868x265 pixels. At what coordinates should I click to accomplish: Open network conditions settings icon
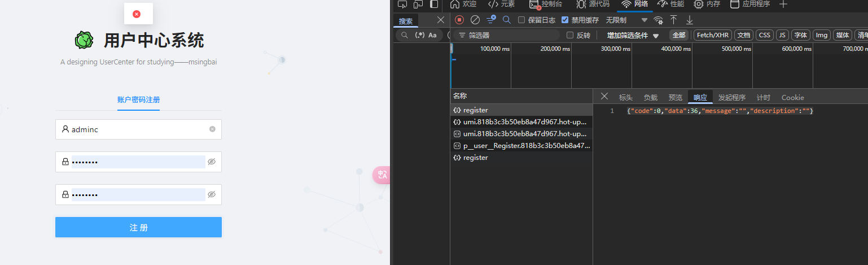(x=658, y=20)
